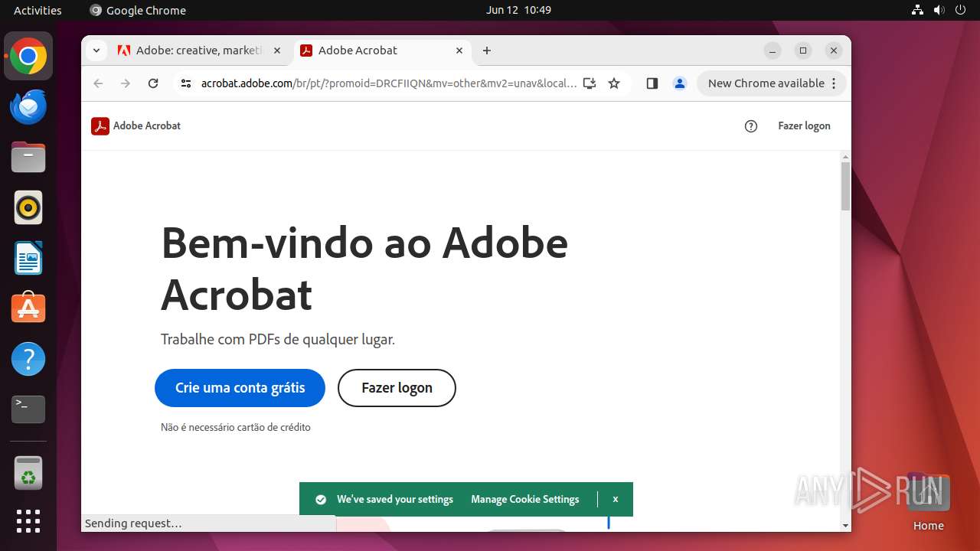Click the address bar URL field
980x551 pixels.
tap(389, 83)
